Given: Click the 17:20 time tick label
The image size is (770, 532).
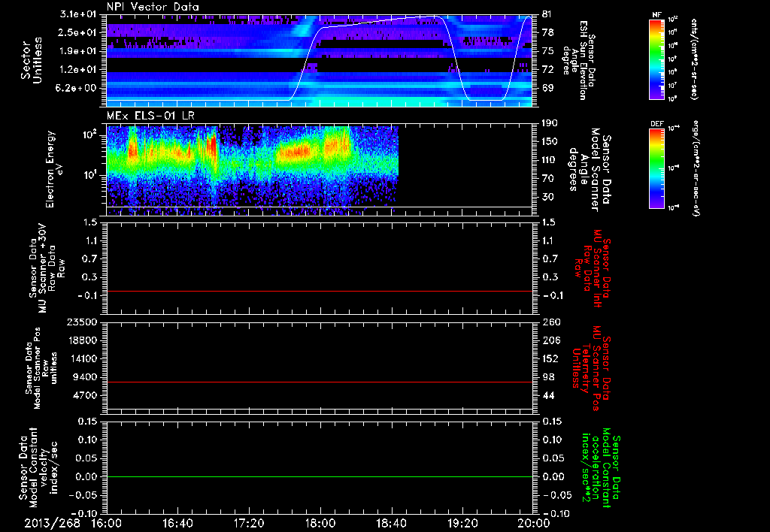Looking at the screenshot, I should pos(249,523).
